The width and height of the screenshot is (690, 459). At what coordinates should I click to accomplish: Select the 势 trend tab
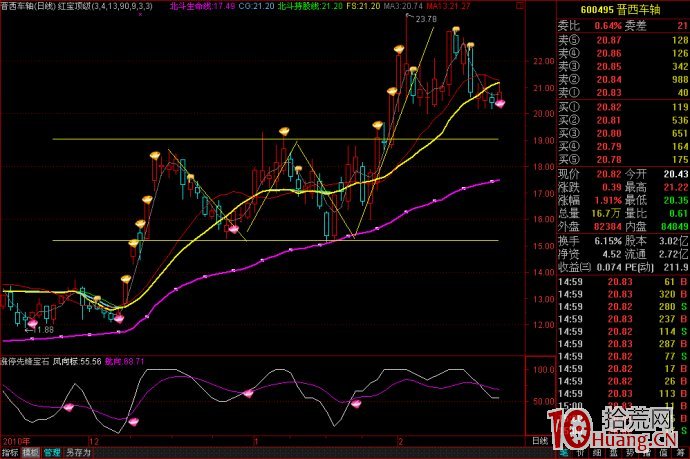tap(631, 453)
